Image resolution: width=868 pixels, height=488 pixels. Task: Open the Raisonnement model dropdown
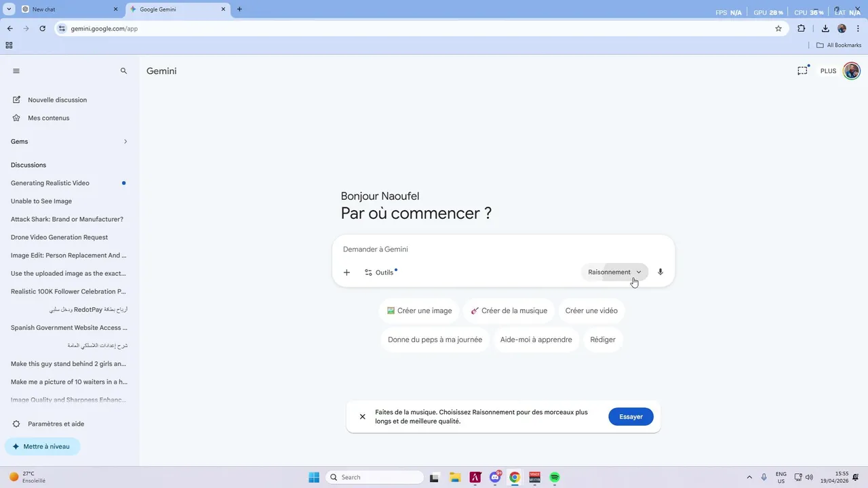tap(614, 272)
